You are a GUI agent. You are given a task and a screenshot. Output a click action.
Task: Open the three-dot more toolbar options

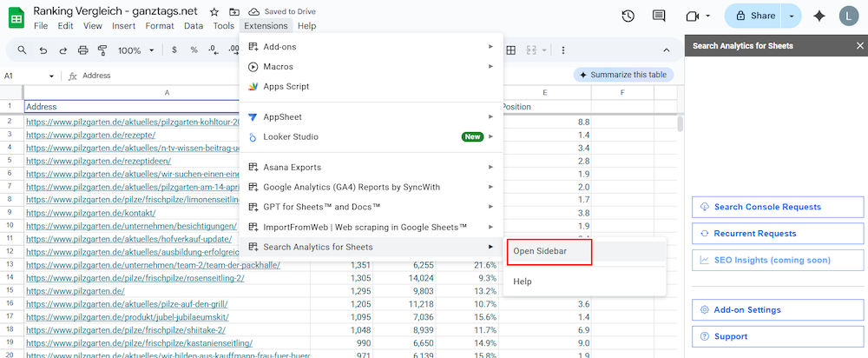tap(563, 50)
